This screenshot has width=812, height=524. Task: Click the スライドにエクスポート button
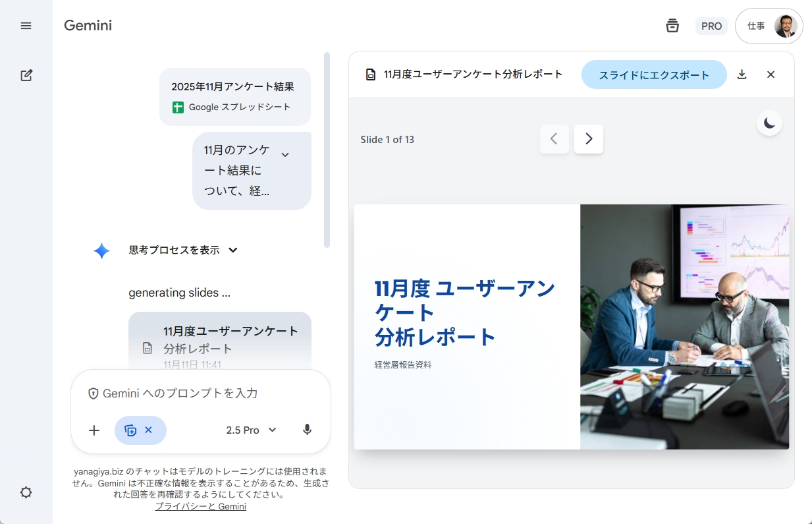coord(654,74)
